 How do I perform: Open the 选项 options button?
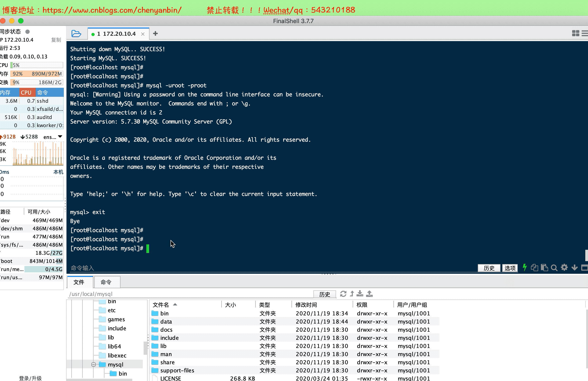pyautogui.click(x=510, y=268)
